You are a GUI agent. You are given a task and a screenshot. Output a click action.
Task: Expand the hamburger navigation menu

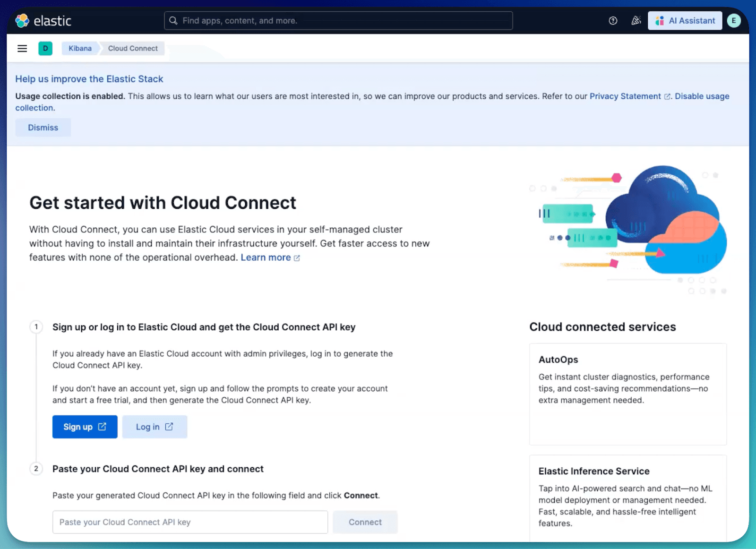tap(22, 48)
